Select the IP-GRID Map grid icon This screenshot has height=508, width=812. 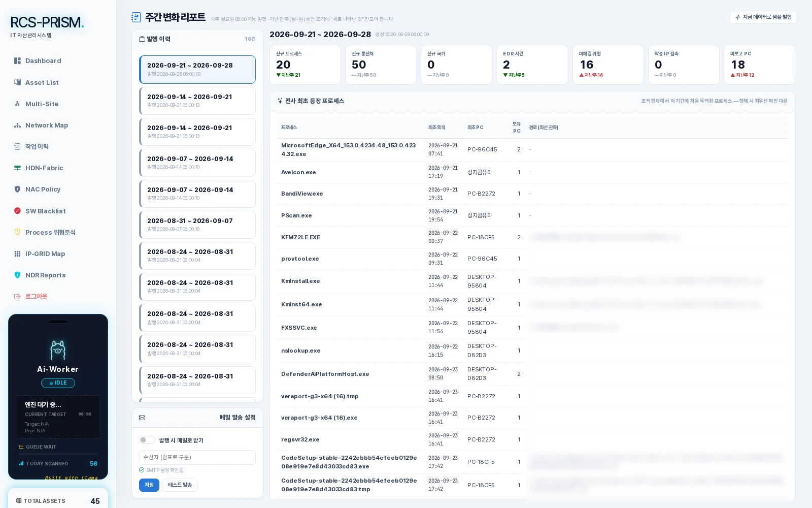[x=17, y=254]
